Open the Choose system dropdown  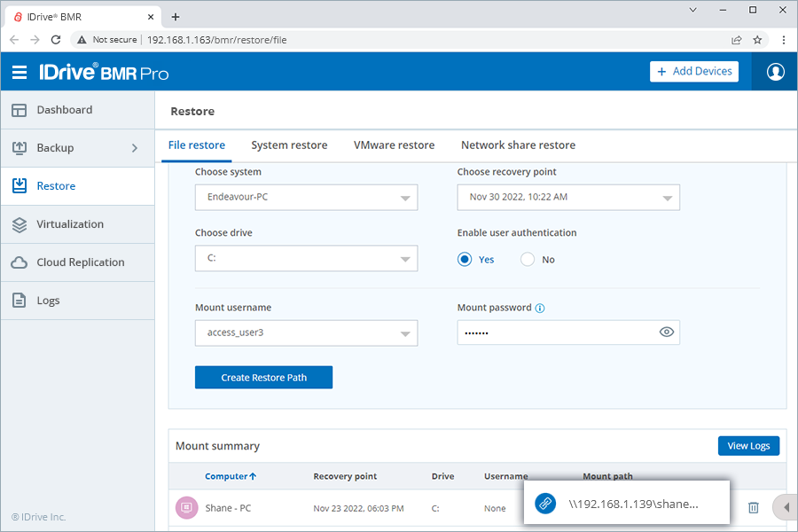[x=306, y=197]
